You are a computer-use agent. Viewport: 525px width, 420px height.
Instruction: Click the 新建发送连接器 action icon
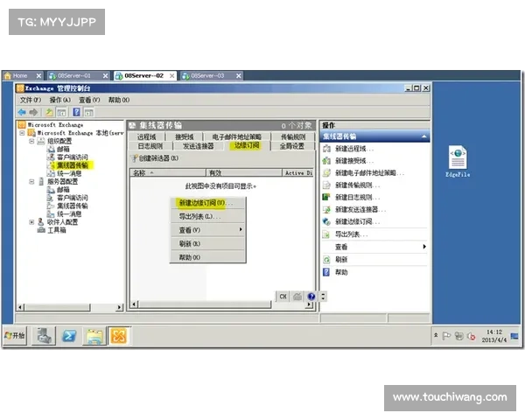[x=326, y=210]
